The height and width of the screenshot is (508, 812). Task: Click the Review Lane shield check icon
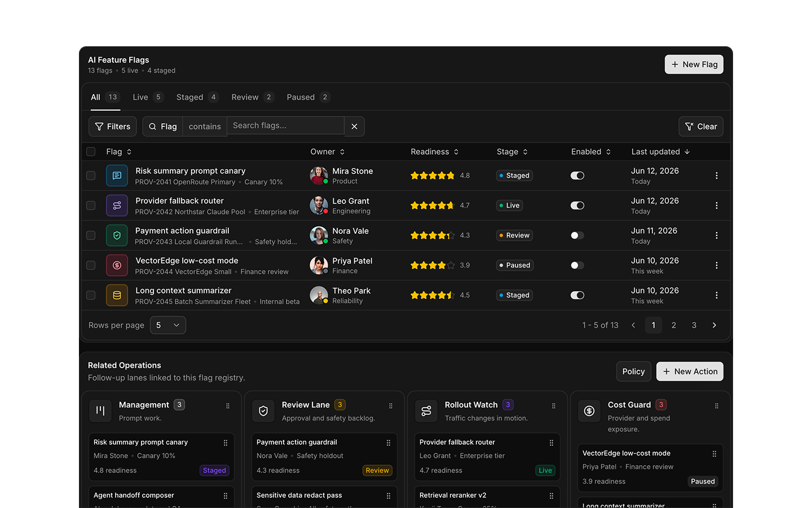point(263,411)
